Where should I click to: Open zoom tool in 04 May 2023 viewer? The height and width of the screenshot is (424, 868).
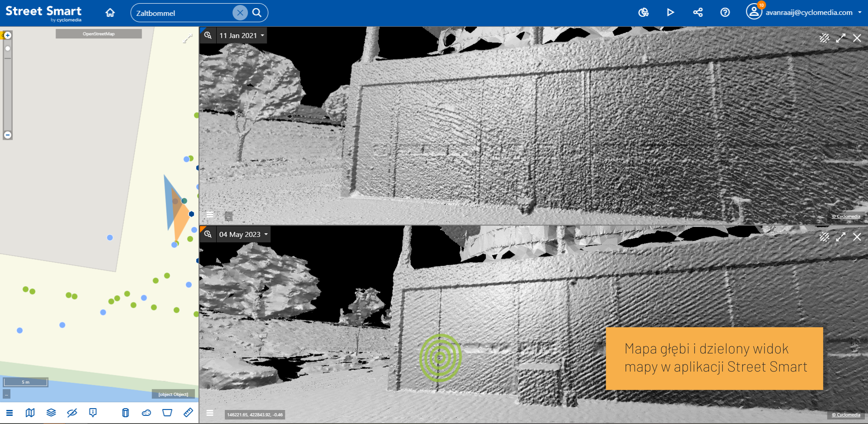click(x=208, y=234)
